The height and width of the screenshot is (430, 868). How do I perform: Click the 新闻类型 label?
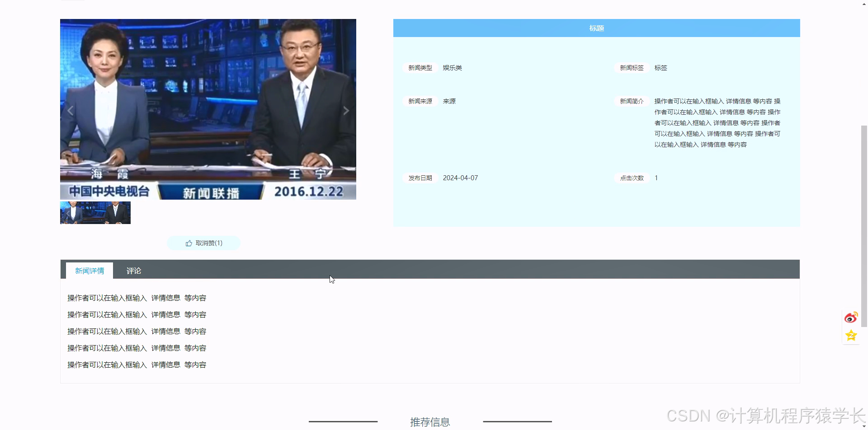(x=420, y=68)
